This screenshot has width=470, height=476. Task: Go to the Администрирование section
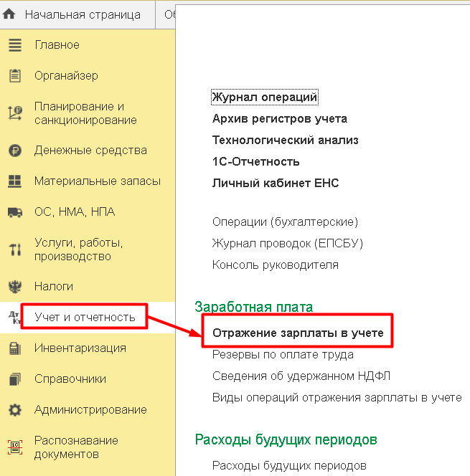click(90, 410)
